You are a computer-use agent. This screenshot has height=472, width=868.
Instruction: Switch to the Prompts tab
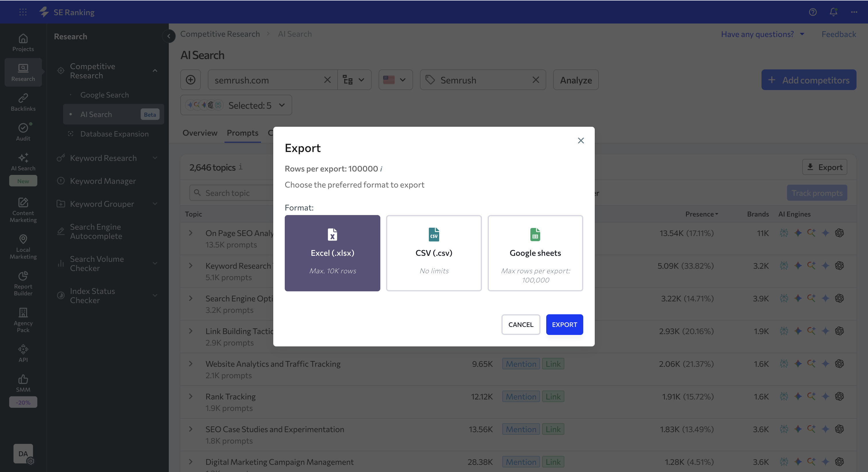point(243,133)
